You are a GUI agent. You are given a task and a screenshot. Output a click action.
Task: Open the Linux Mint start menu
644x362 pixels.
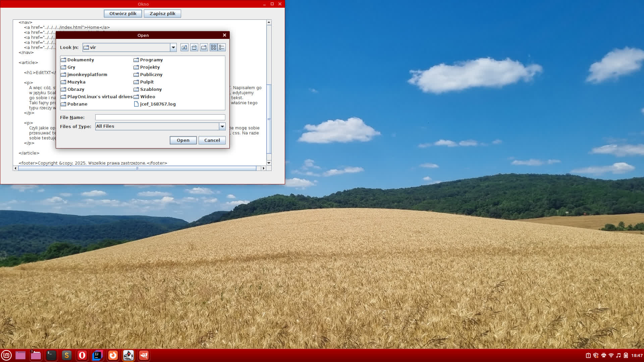(6, 355)
